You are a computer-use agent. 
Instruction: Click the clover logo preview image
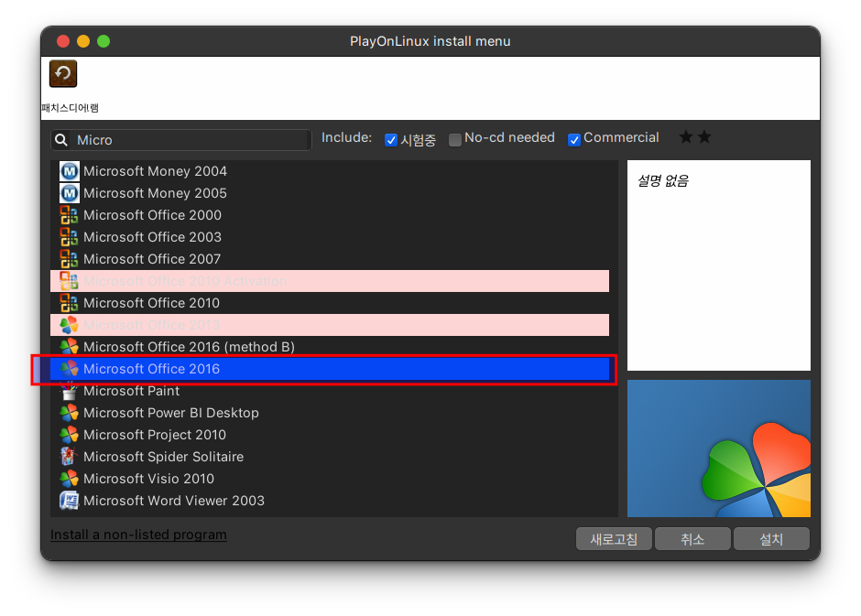[719, 448]
